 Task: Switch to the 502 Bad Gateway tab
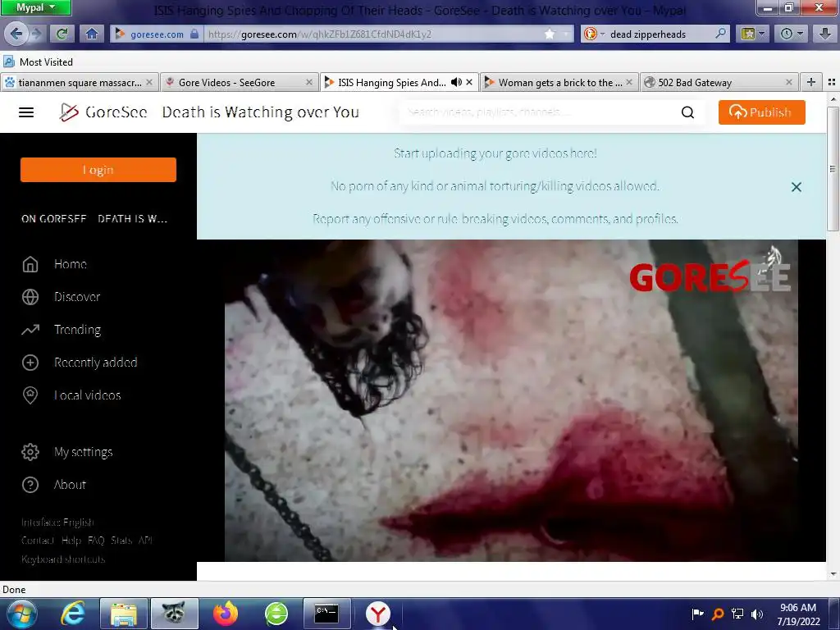pyautogui.click(x=719, y=83)
